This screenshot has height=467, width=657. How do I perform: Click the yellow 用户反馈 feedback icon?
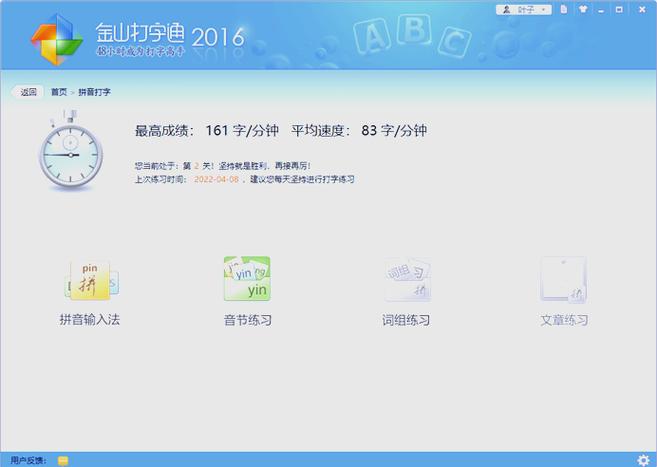pyautogui.click(x=63, y=461)
